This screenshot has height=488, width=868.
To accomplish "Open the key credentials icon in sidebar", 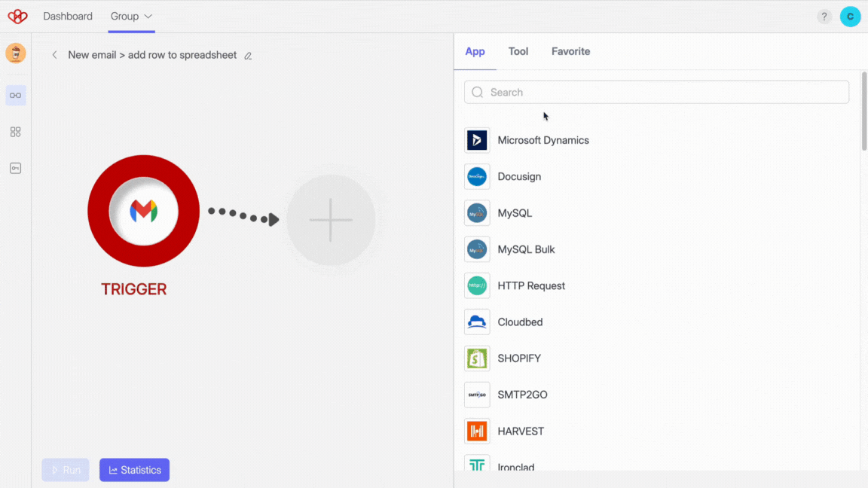I will tap(16, 168).
